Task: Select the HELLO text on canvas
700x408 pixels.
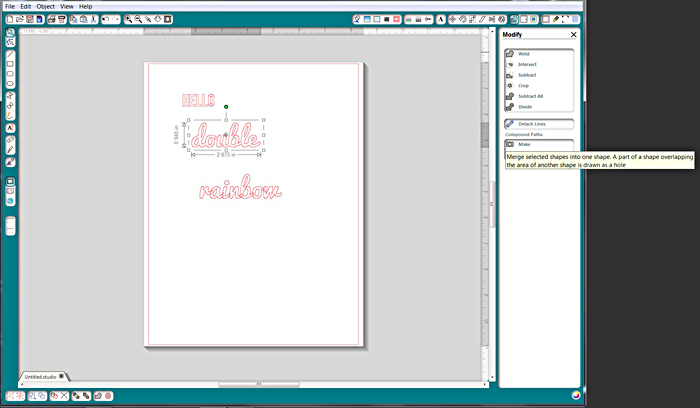Action: coord(198,100)
